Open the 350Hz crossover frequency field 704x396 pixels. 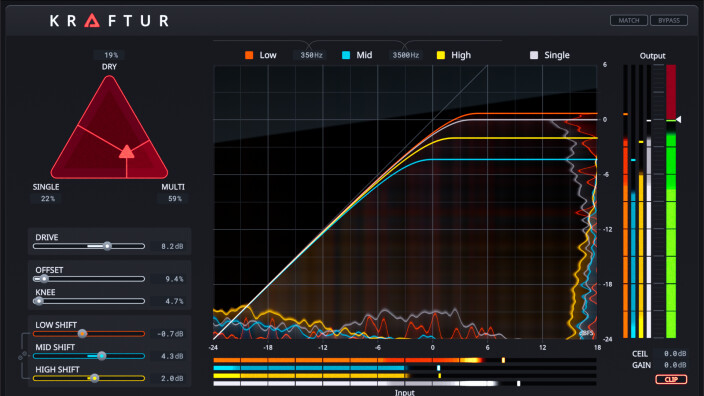click(312, 55)
